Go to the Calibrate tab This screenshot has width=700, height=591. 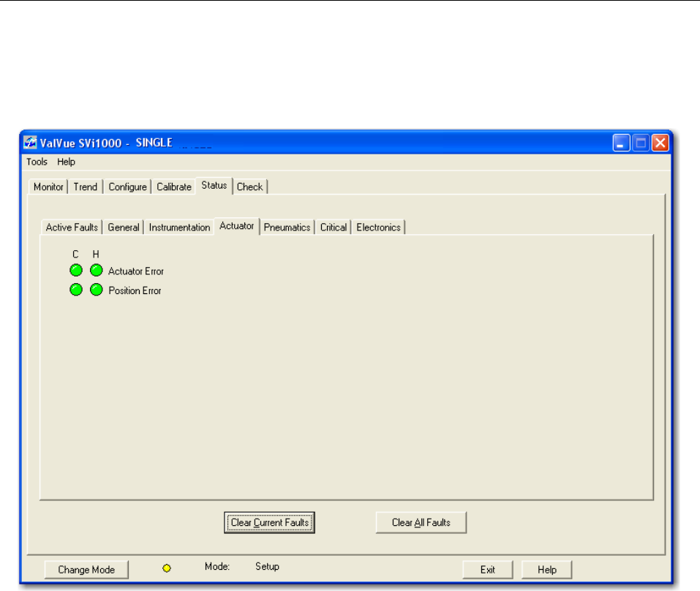click(x=174, y=187)
